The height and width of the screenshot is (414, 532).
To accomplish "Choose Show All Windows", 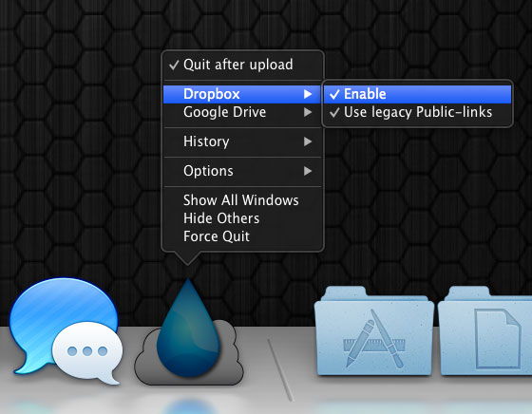I will pos(242,200).
